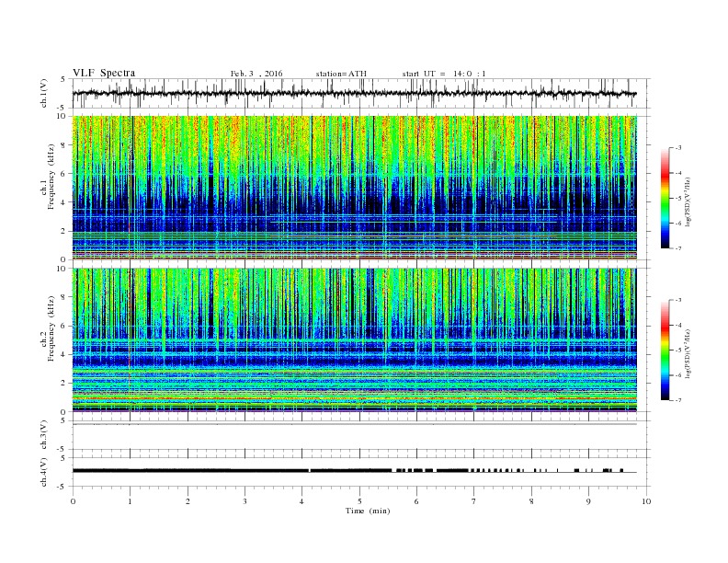Select the "ch.3(V)" axis label
Screen dimensions: 728x563
(x=44, y=435)
